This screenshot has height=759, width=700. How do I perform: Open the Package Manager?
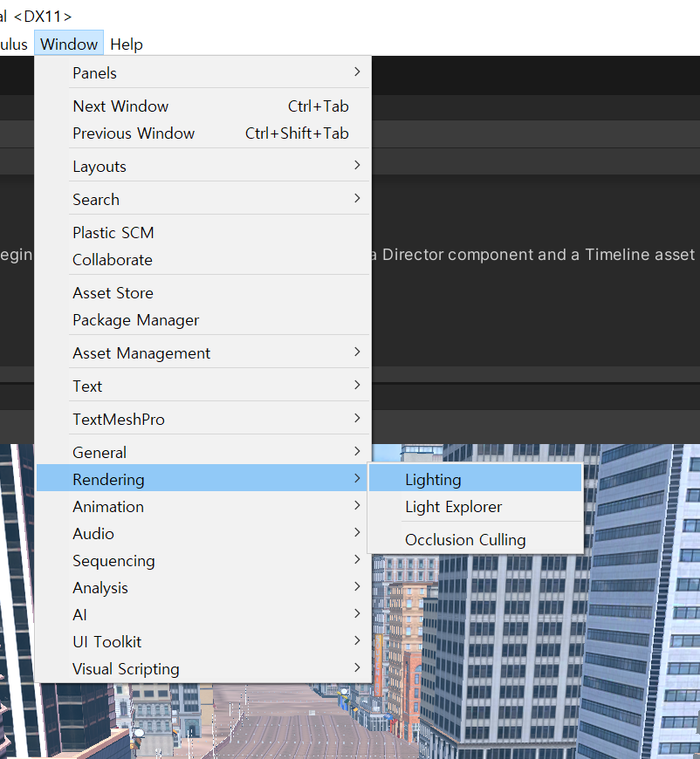tap(203, 319)
